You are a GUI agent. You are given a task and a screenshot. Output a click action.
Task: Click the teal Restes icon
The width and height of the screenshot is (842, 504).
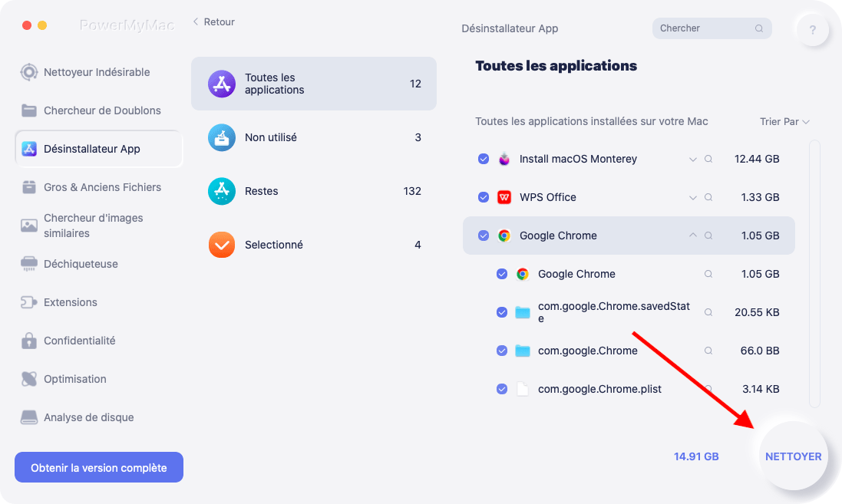point(222,191)
